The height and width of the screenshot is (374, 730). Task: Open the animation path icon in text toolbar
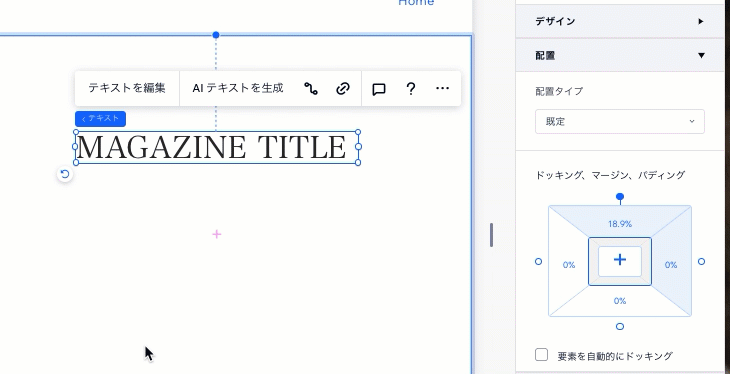(x=311, y=88)
